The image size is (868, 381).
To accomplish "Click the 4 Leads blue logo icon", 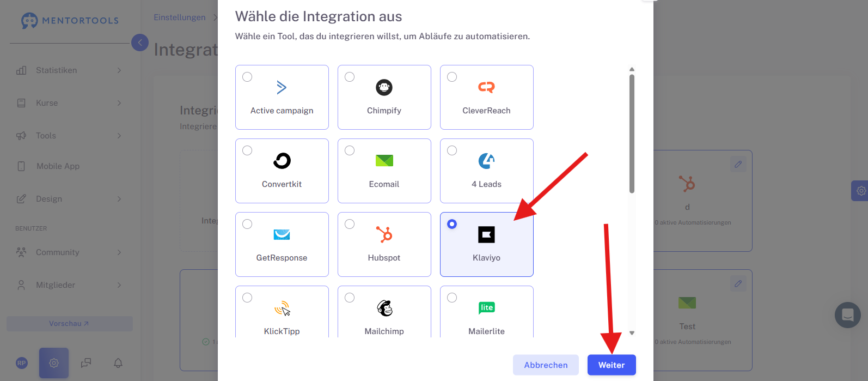I will [486, 161].
